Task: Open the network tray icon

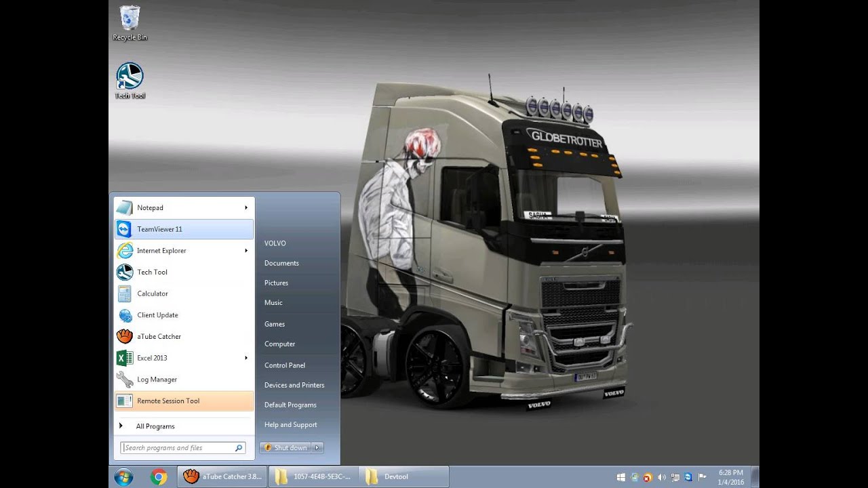Action: (x=675, y=476)
